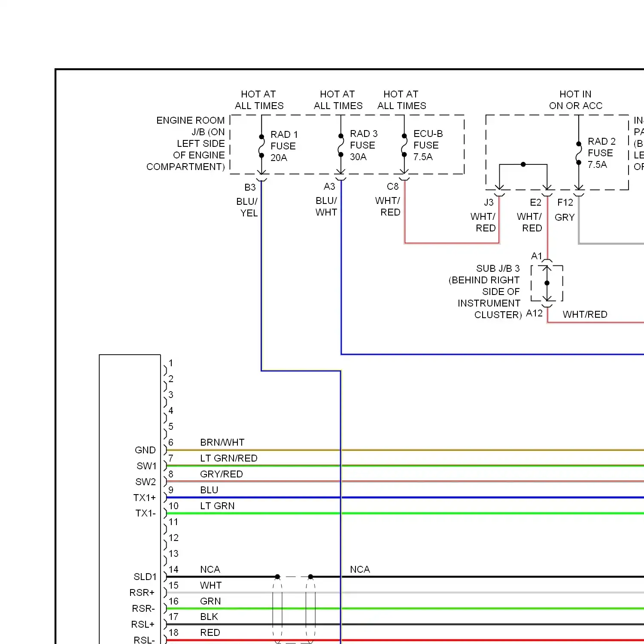Select the GND terminal name
This screenshot has width=644, height=644.
(x=145, y=450)
